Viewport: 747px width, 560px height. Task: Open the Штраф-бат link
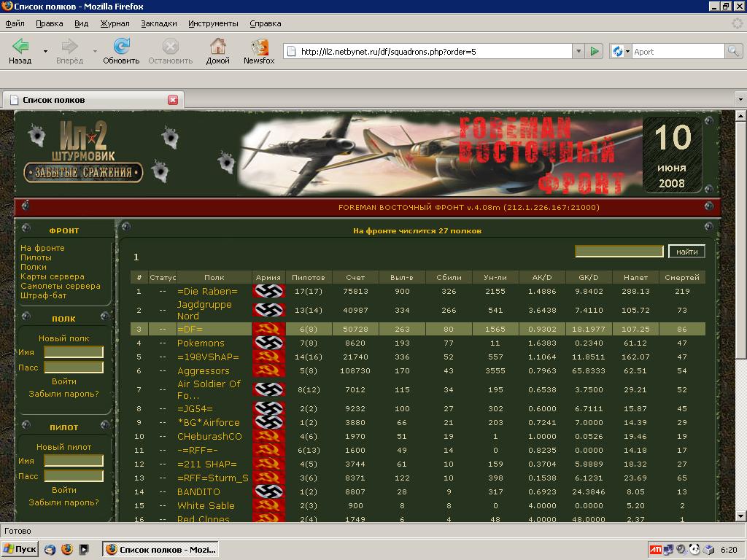coord(43,296)
